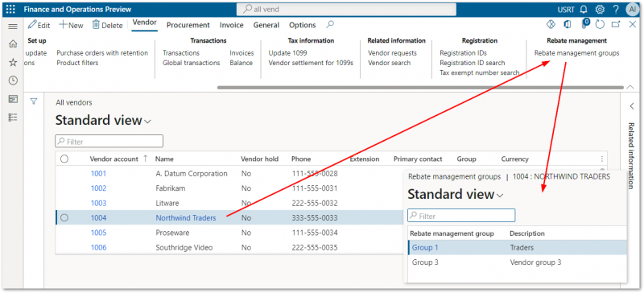Viewport: 644px width, 293px height.
Task: Open the notifications bell
Action: tap(583, 10)
